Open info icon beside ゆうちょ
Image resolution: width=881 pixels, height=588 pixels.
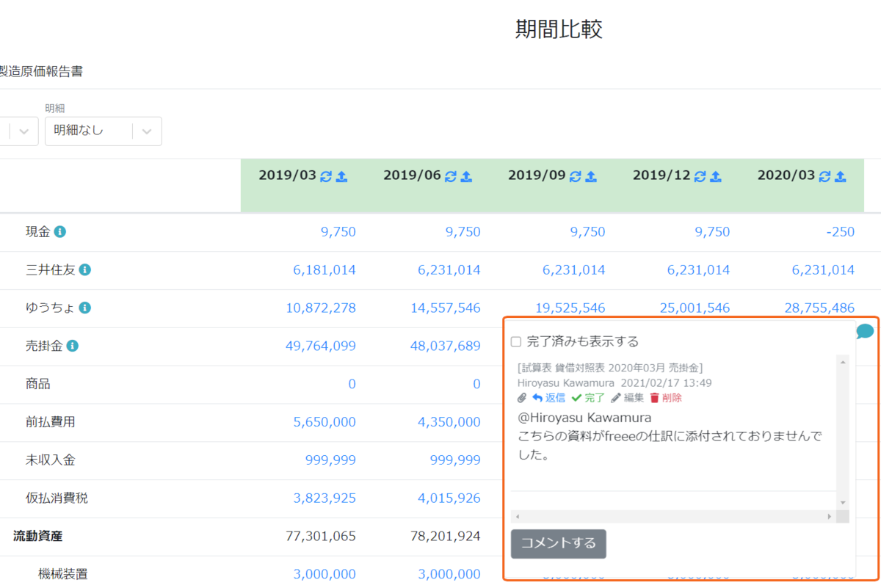click(85, 308)
